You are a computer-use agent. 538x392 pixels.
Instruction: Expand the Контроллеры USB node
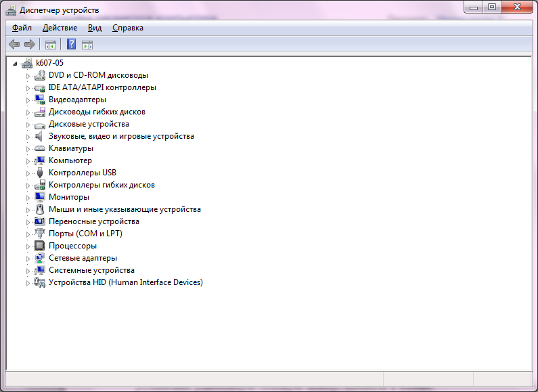[28, 173]
